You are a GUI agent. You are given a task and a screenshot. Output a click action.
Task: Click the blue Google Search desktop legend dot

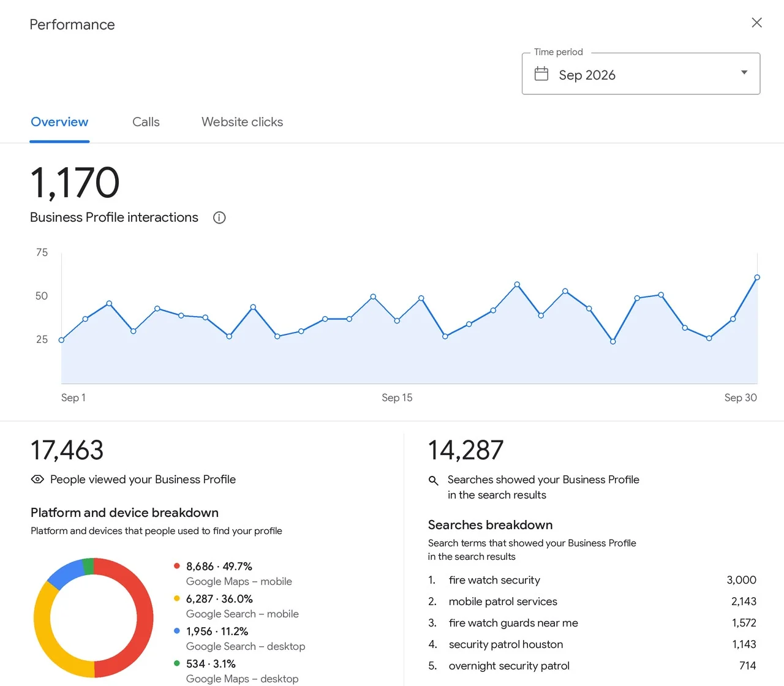pyautogui.click(x=177, y=631)
